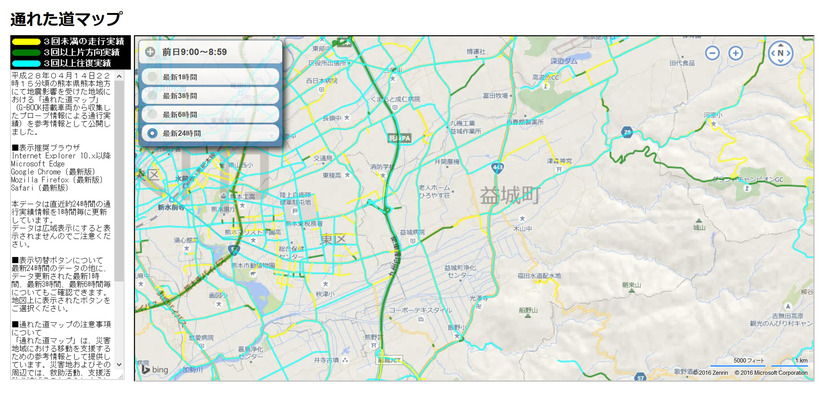Click the 船野山 mountain peak icon
The height and width of the screenshot is (400, 826).
pos(528,317)
